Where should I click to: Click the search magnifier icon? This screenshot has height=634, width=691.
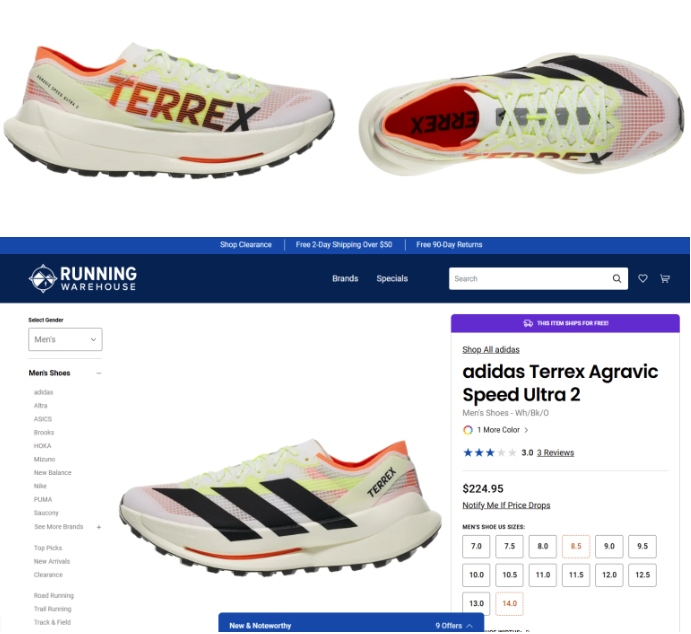point(617,278)
